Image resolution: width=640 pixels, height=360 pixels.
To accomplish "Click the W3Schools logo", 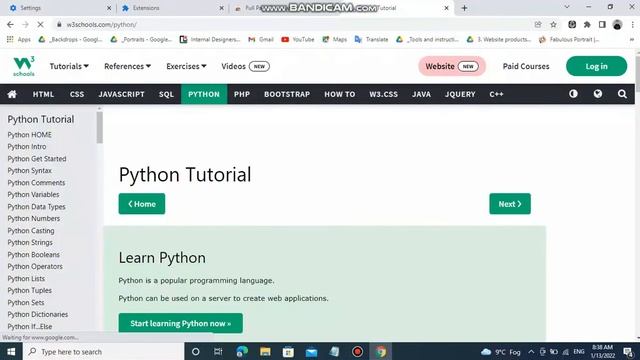I will 24,66.
